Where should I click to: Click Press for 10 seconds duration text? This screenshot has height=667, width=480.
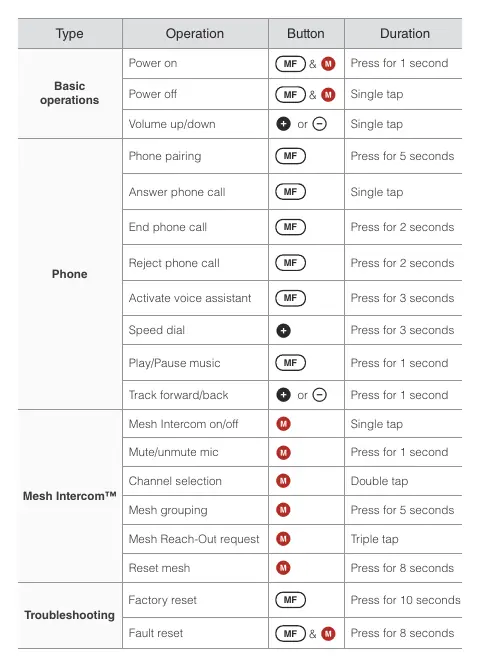(x=406, y=600)
